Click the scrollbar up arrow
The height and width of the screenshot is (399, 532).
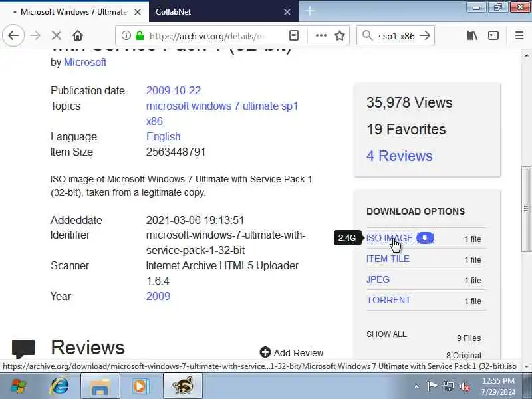point(526,55)
